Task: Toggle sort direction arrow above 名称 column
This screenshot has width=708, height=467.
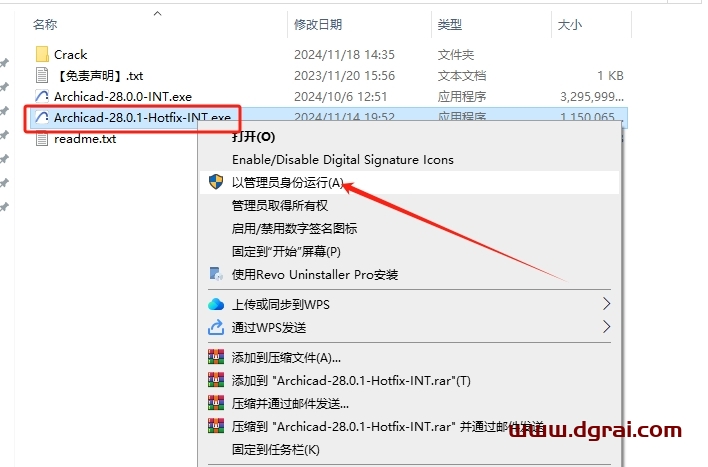Action: [x=158, y=14]
